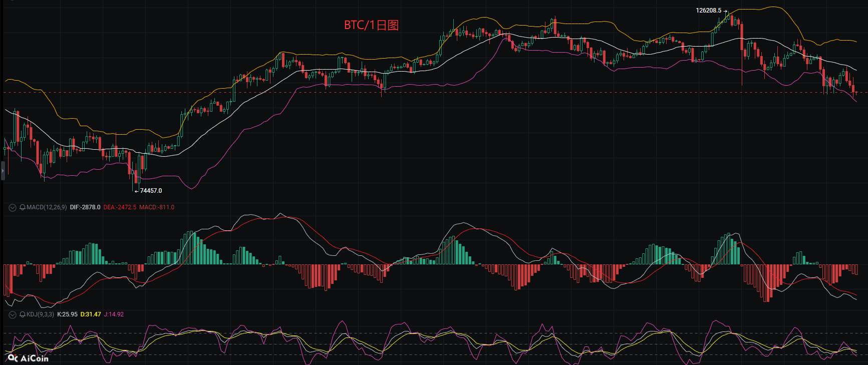Image resolution: width=868 pixels, height=365 pixels.
Task: Click the 74457.0 low price marker
Action: point(151,191)
